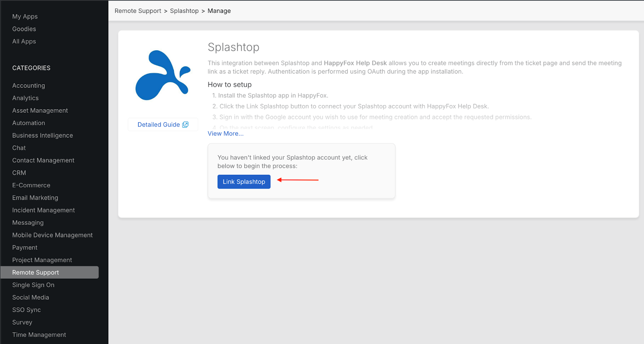The image size is (644, 344).
Task: Select the highlighted Remote Support category
Action: (50, 272)
